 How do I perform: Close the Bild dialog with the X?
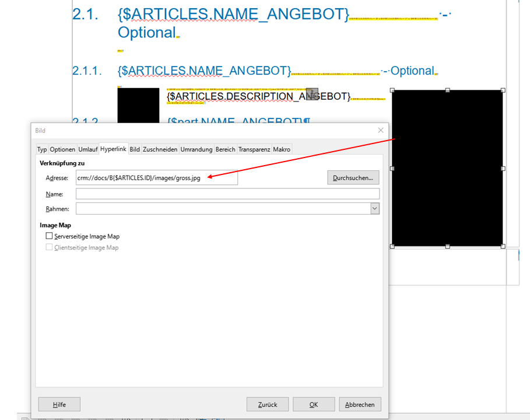(x=381, y=131)
